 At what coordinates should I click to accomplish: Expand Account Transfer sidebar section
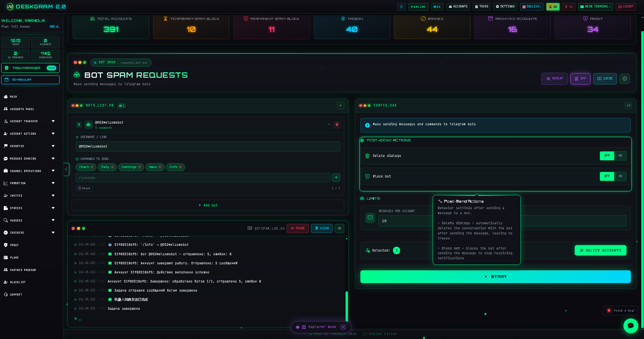[x=29, y=121]
